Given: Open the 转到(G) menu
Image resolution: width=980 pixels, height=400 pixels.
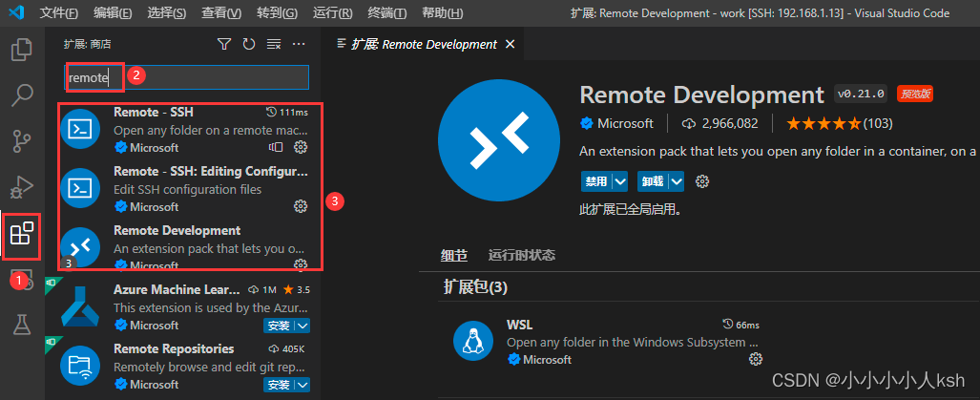Looking at the screenshot, I should [x=277, y=12].
